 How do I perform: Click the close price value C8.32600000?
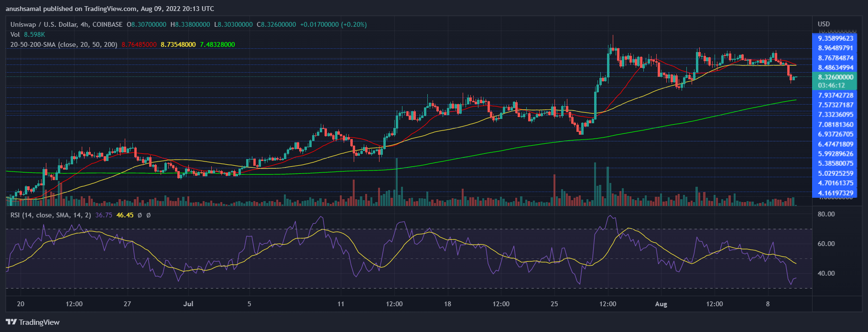pyautogui.click(x=276, y=24)
